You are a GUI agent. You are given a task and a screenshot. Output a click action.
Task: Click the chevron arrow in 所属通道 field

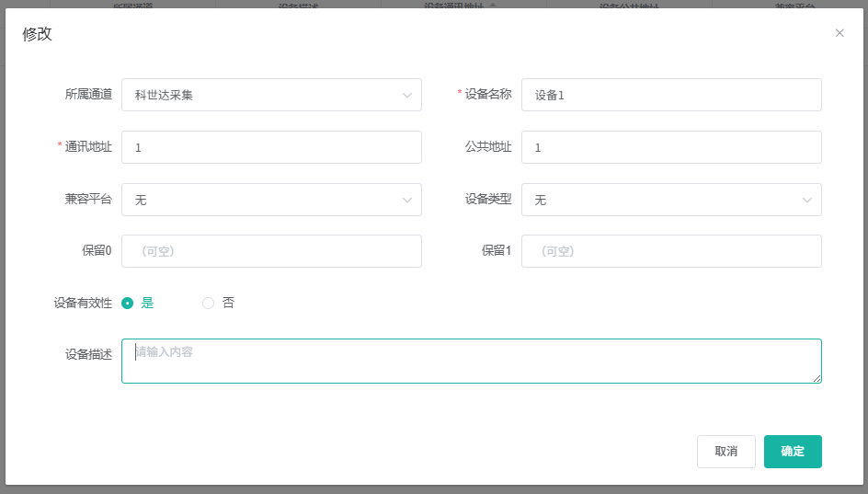point(407,95)
